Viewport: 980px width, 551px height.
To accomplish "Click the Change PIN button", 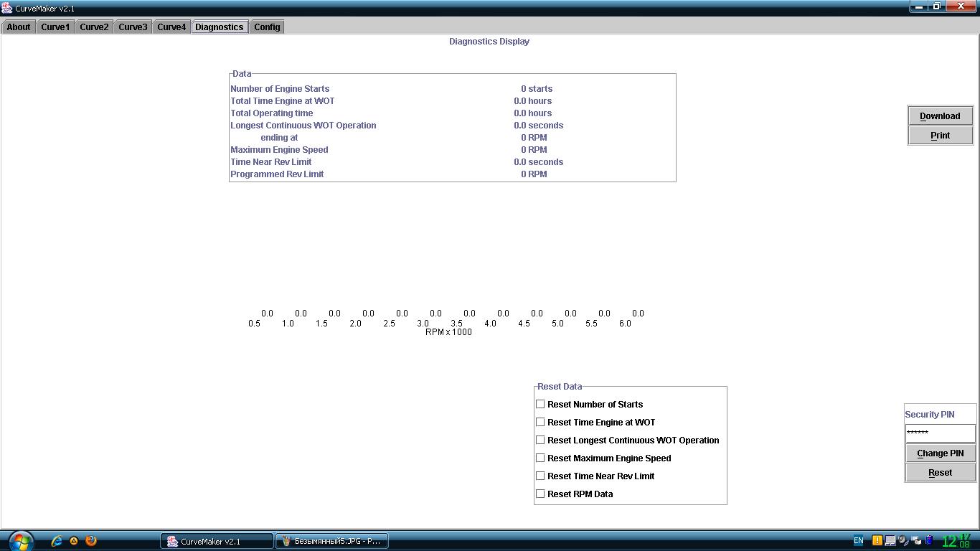I will [x=940, y=453].
